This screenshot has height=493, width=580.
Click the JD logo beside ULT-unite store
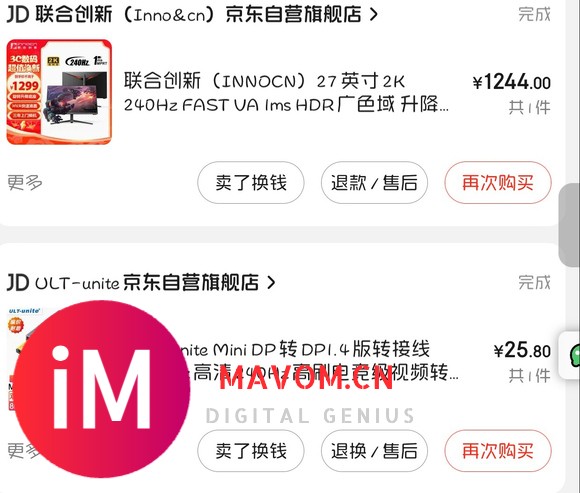tap(18, 283)
